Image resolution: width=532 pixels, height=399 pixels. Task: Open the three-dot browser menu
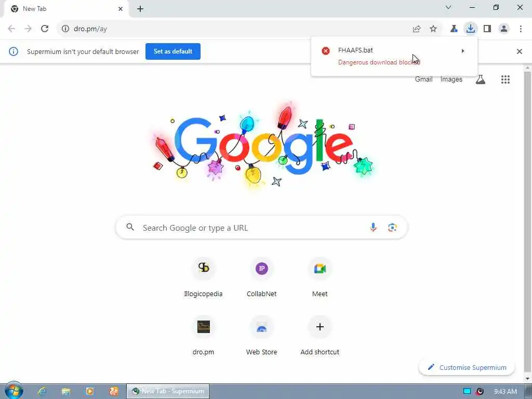pos(521,29)
